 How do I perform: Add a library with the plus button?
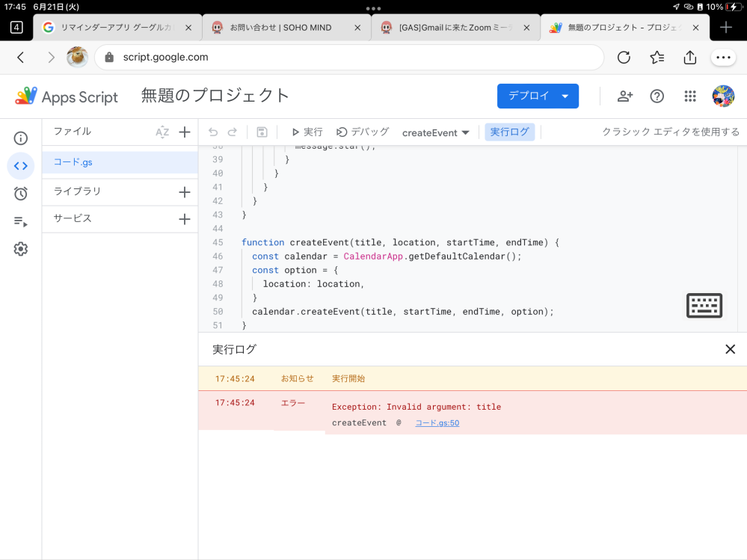[x=185, y=192]
